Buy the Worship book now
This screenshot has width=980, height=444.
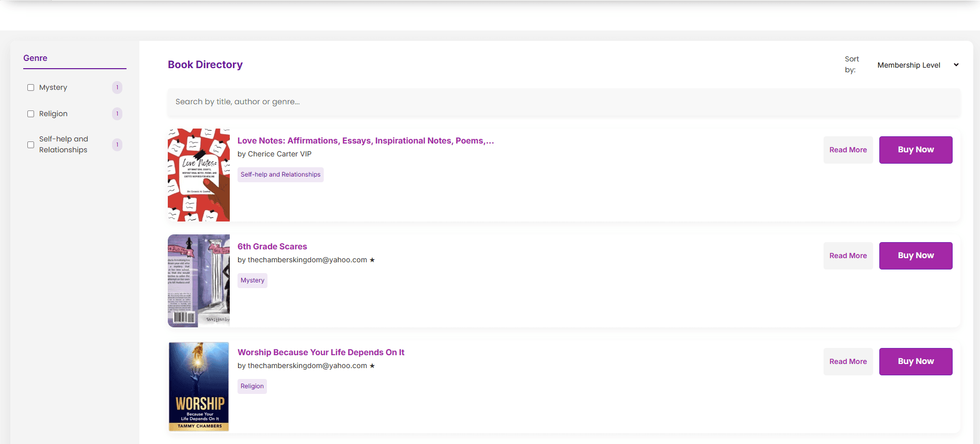(x=915, y=361)
